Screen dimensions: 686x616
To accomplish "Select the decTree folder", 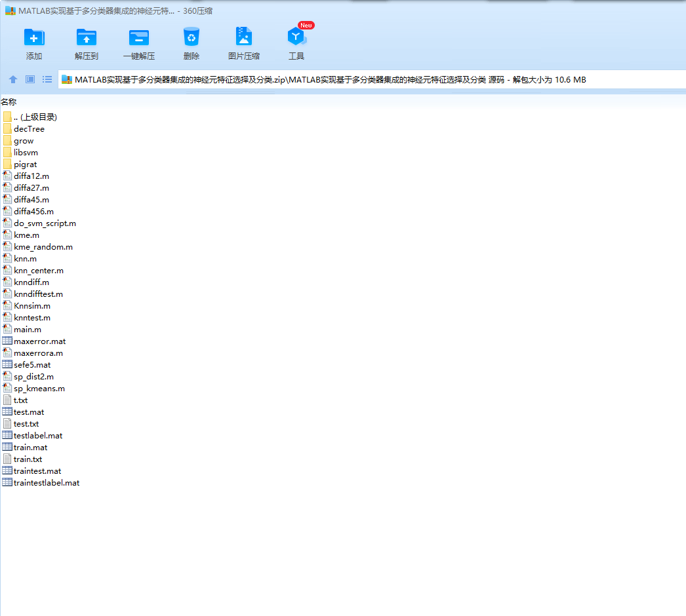I will (24, 129).
